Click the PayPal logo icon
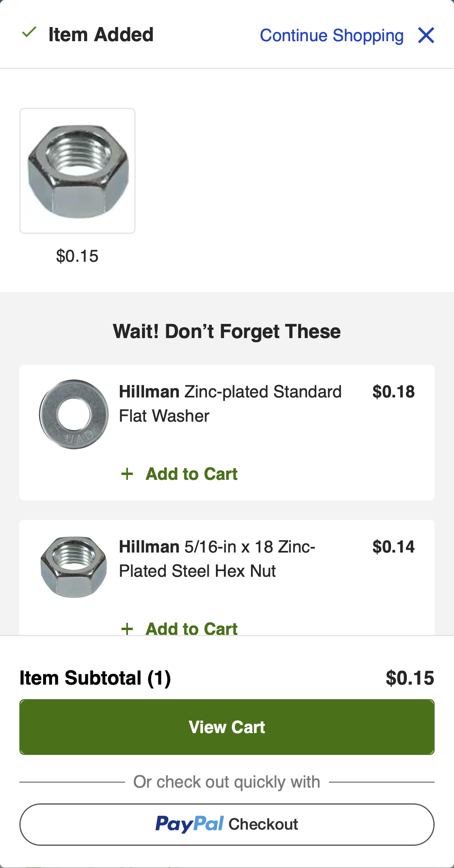 190,824
